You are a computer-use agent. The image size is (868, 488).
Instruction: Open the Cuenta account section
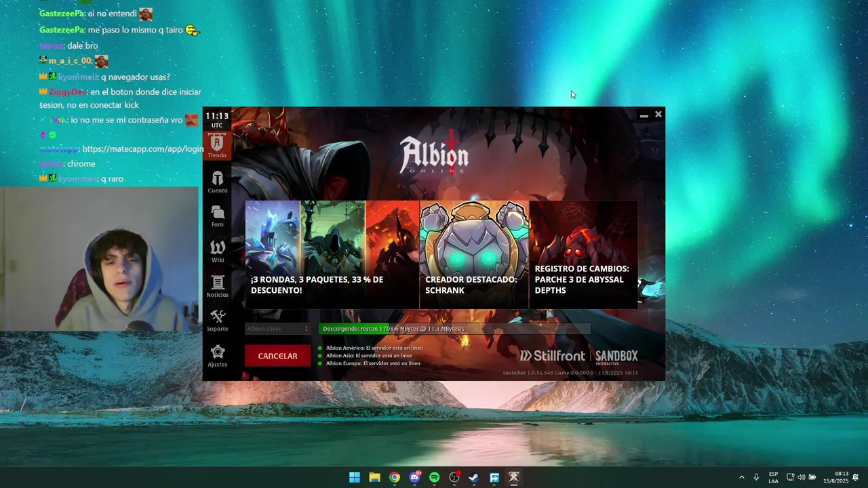[217, 182]
